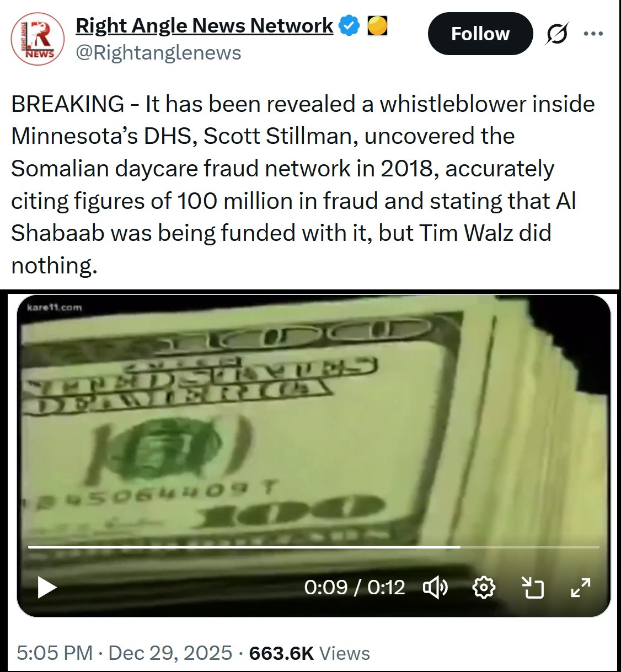View the 663.6K Views analytics
Viewport: 621px width, 672px height.
pyautogui.click(x=309, y=653)
